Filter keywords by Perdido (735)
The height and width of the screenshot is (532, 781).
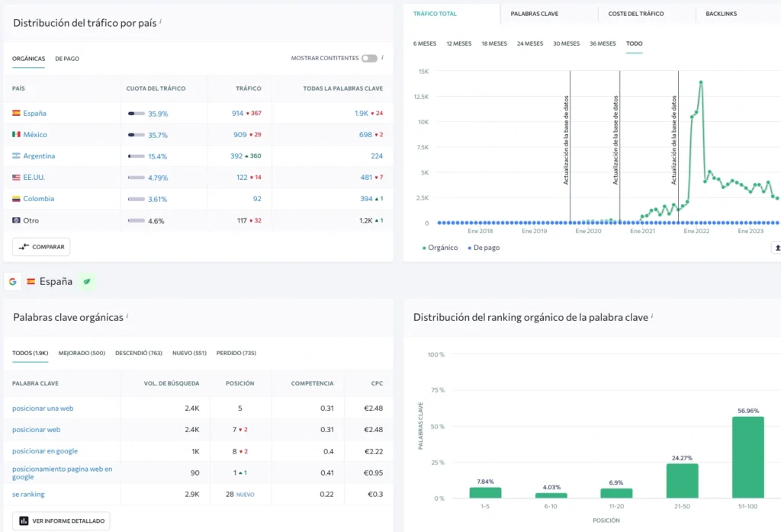tap(236, 353)
